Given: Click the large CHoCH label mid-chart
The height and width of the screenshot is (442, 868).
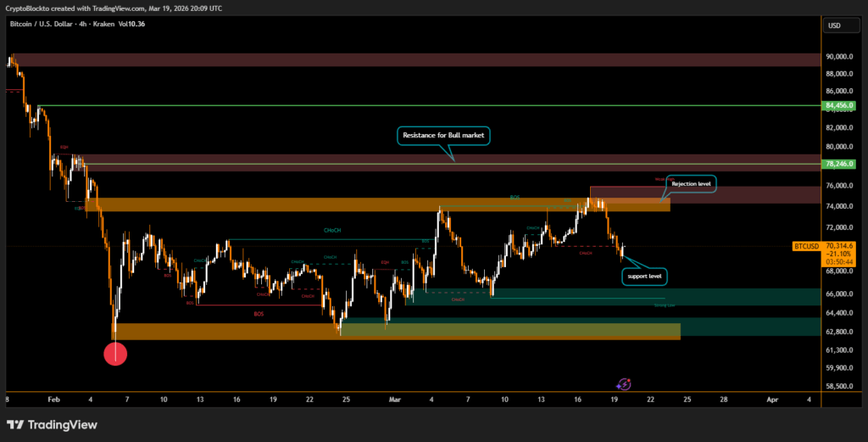Looking at the screenshot, I should pos(332,230).
